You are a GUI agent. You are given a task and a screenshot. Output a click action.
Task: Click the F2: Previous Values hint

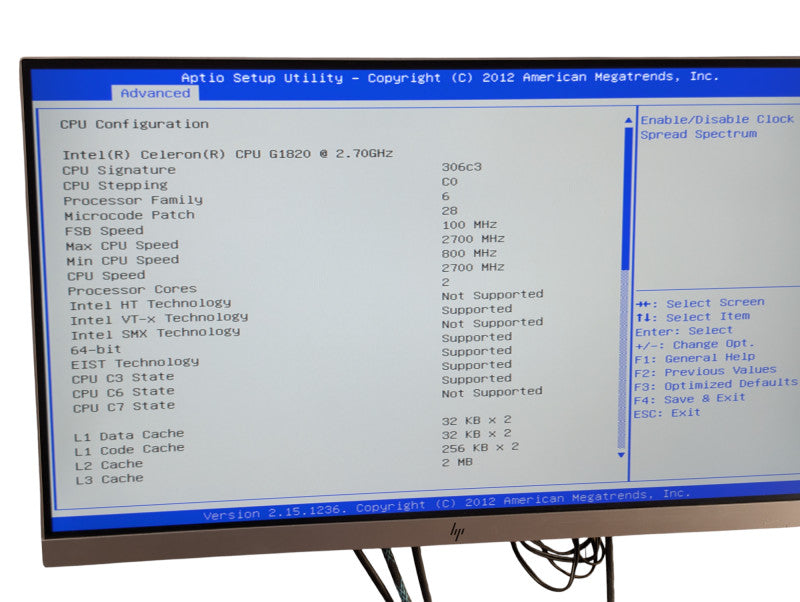(x=705, y=371)
